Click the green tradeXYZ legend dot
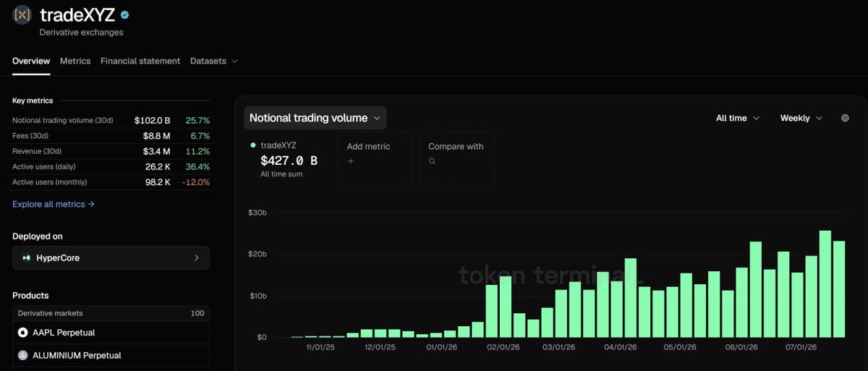 click(x=252, y=145)
